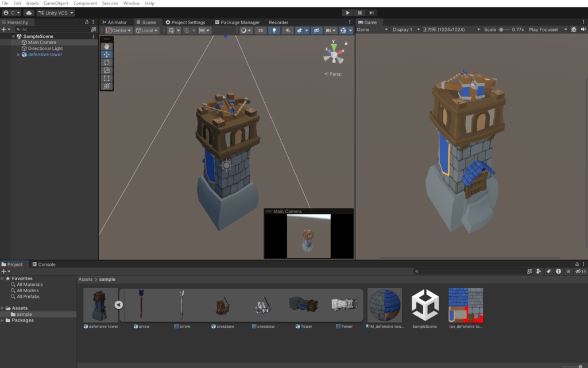Toggle Project panel lock

point(577,264)
